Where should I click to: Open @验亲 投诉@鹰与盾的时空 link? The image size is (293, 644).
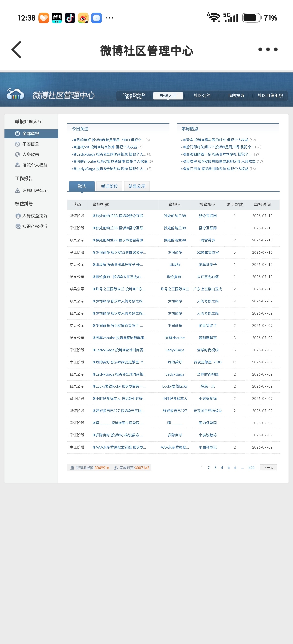point(216,140)
